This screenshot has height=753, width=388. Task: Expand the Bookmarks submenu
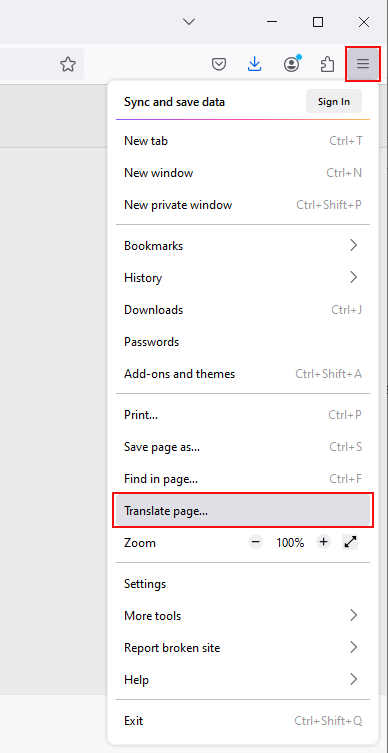pyautogui.click(x=243, y=245)
